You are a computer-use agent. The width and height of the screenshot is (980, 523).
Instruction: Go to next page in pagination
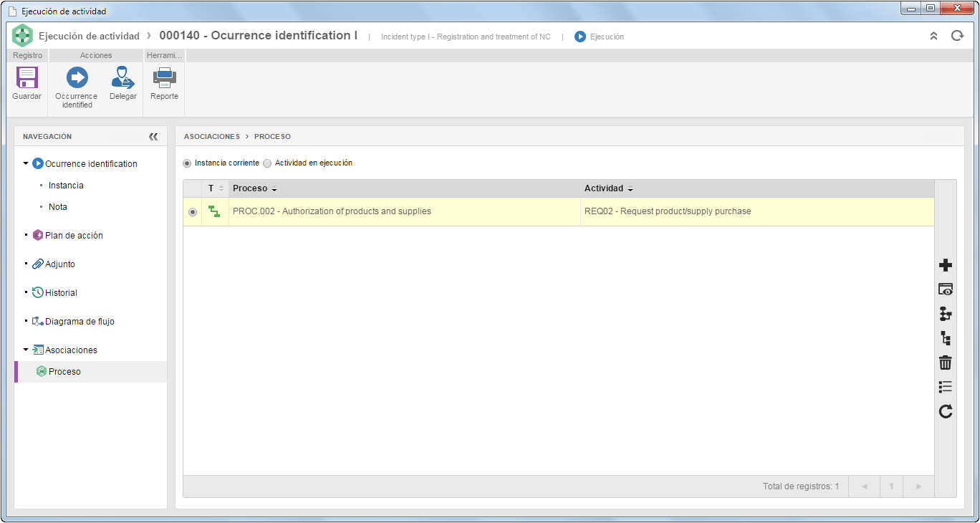pos(918,486)
